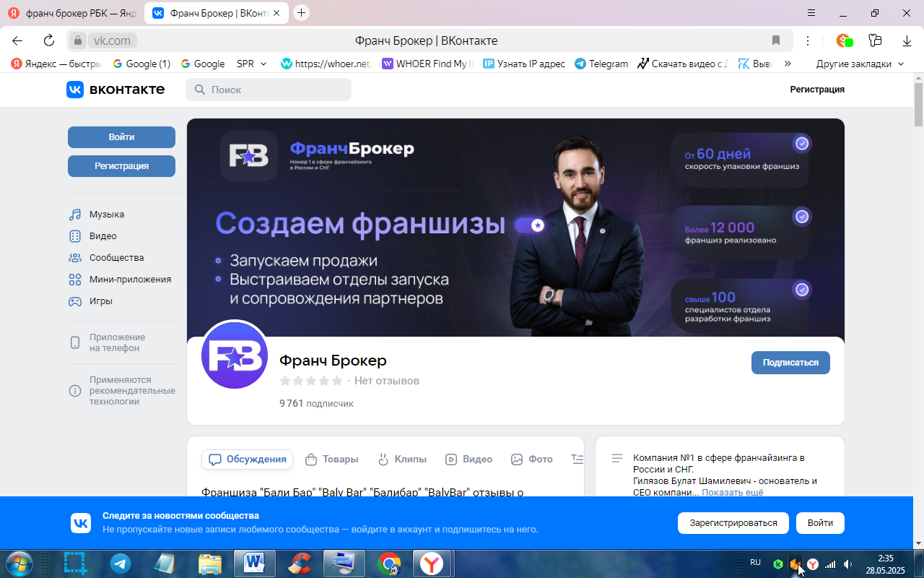Viewport: 924px width, 578px height.
Task: Open the https://whoer.net bookmark
Action: [x=327, y=64]
